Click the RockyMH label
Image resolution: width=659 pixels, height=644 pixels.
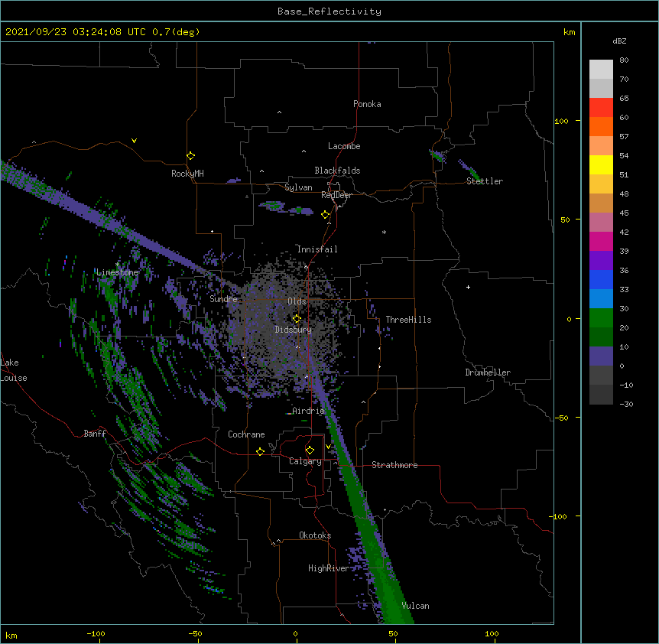pos(187,174)
